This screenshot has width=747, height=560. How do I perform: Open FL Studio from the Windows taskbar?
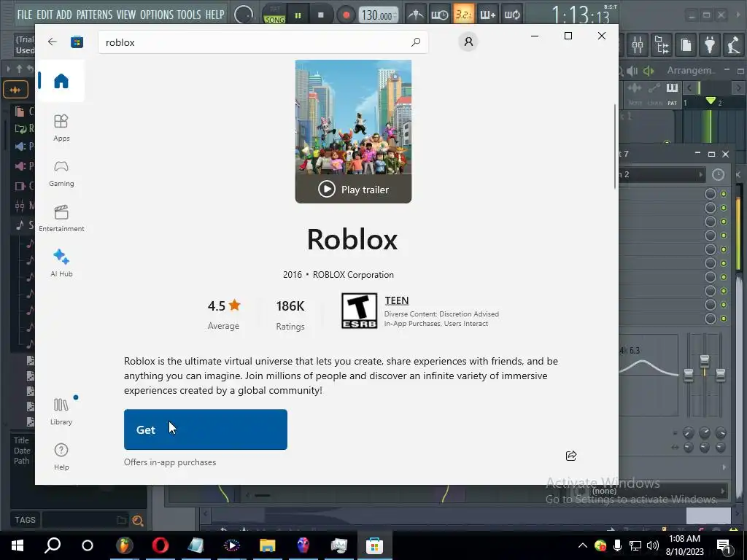pyautogui.click(x=124, y=545)
